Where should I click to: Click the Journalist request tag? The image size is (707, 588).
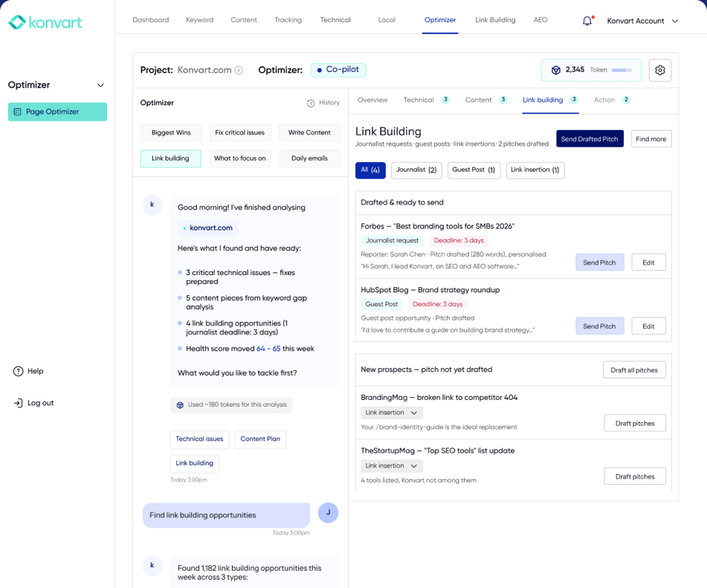click(x=392, y=241)
